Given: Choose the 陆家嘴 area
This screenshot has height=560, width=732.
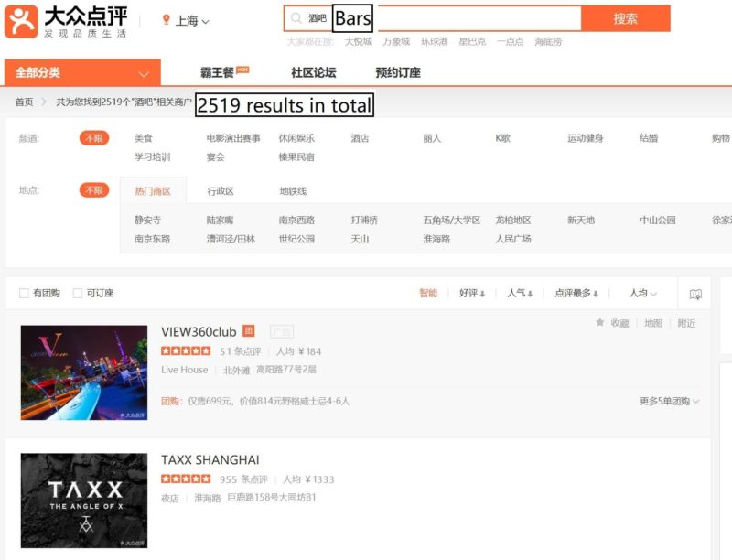Looking at the screenshot, I should (x=220, y=220).
